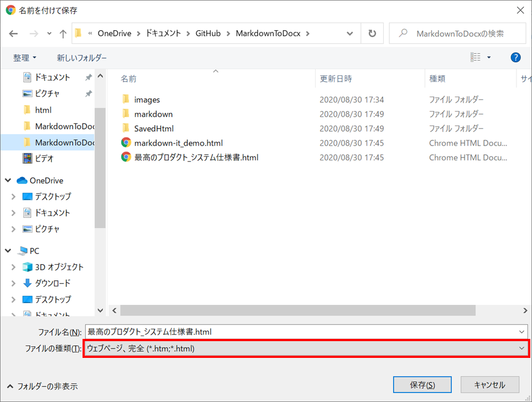Screen dimensions: 532x402
Task: Expand the chevron after MarkdownToDocx breadcrumb
Action: (x=308, y=33)
